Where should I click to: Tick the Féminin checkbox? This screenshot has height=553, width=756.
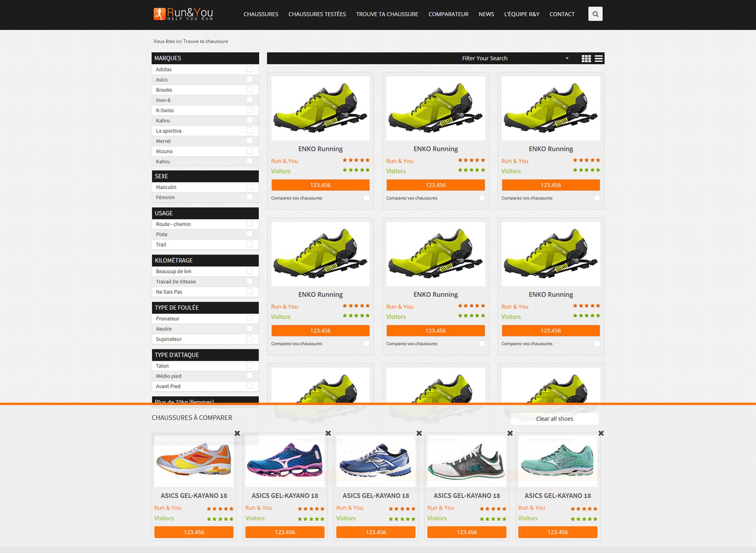249,197
